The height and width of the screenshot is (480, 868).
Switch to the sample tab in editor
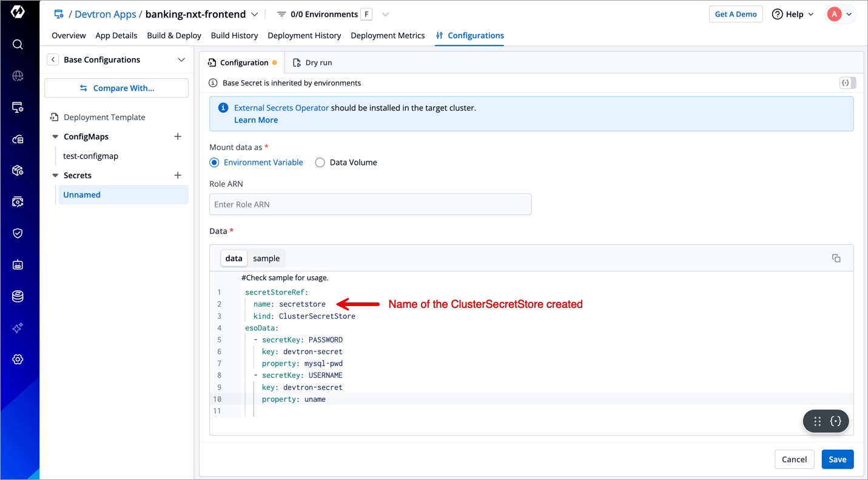point(266,258)
